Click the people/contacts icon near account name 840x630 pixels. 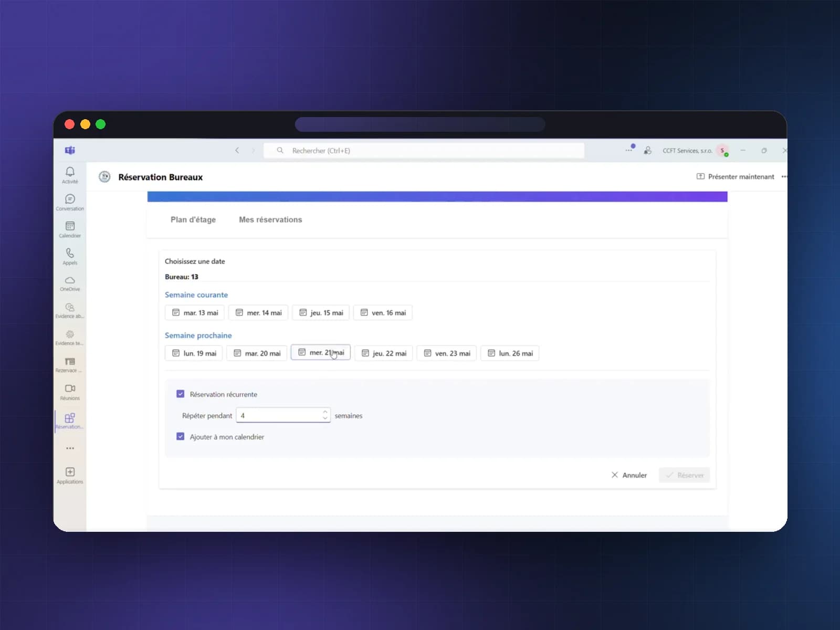pos(648,151)
